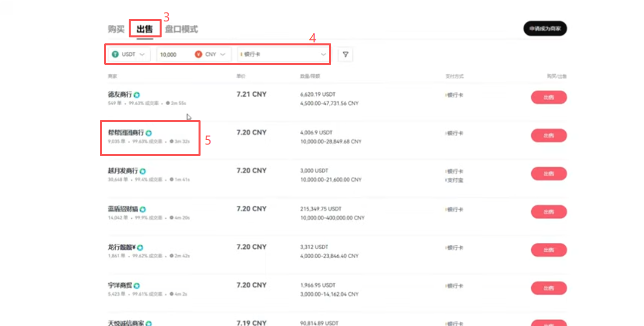Click clock icon beside 4m 2s
This screenshot has height=326, width=644.
[x=171, y=294]
